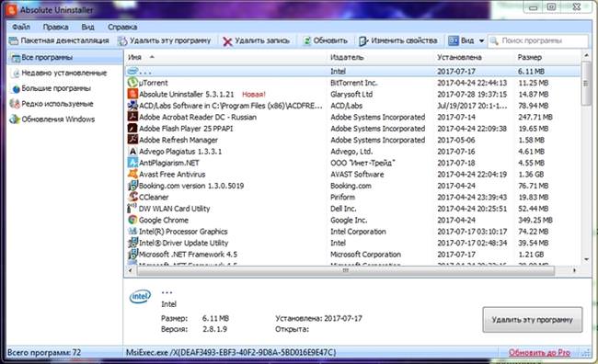Open the Справка menu

pos(122,27)
